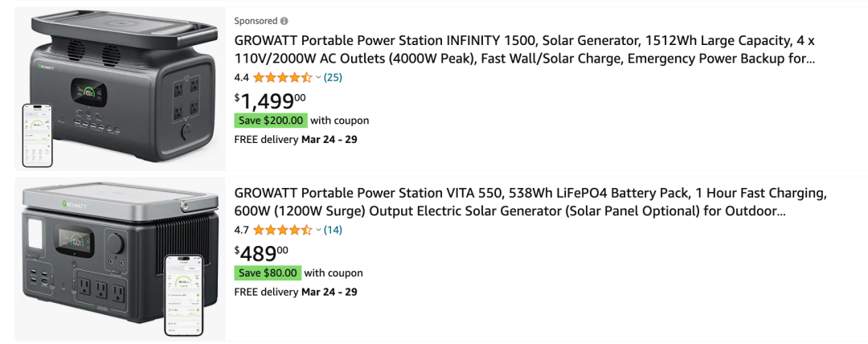Expand the rating chevron beside 4.4 stars
This screenshot has width=868, height=344.
click(318, 78)
